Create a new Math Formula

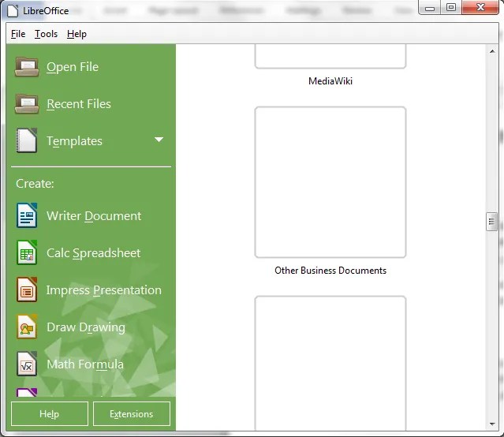pyautogui.click(x=85, y=364)
